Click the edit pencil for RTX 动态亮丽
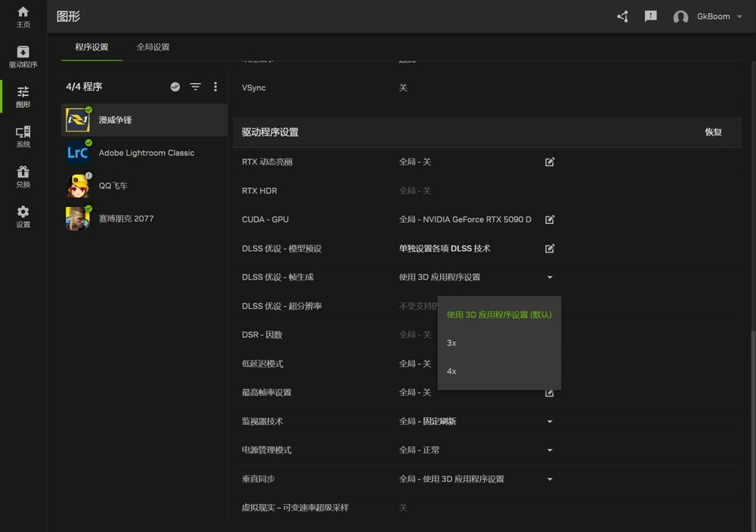 [550, 162]
